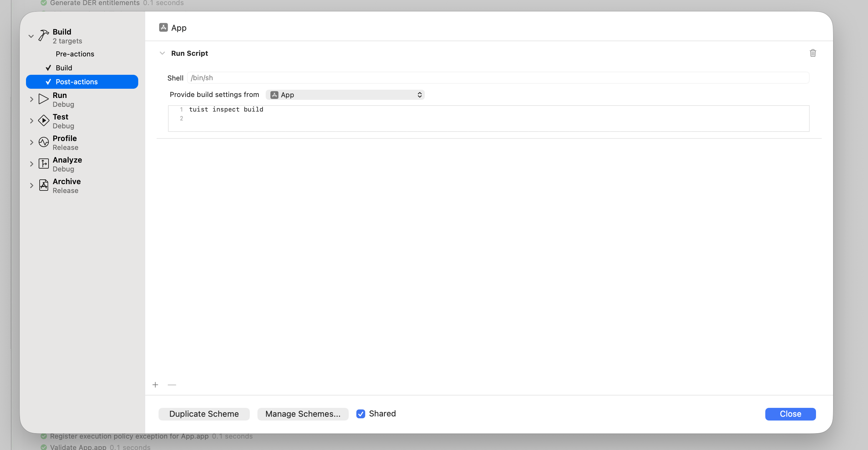Select Pre-actions in the sidebar
Image resolution: width=868 pixels, height=450 pixels.
point(75,54)
